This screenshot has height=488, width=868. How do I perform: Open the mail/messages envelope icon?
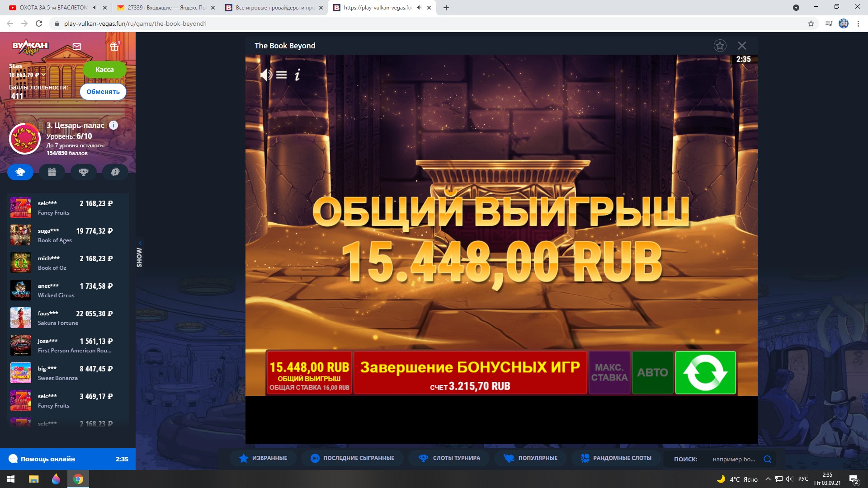(x=77, y=46)
